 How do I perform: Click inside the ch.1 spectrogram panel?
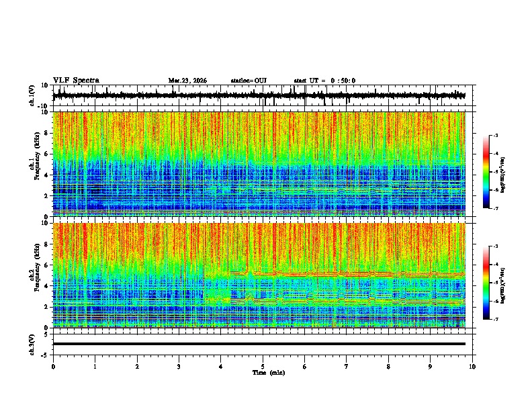[x=259, y=164]
